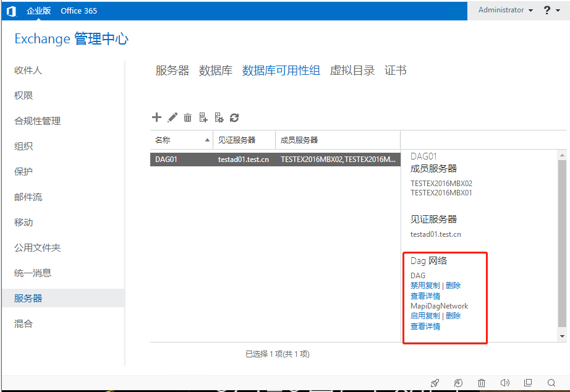Screen dimensions: 570x392
Task: Click the trash icon in bottom bar
Action: point(482,383)
